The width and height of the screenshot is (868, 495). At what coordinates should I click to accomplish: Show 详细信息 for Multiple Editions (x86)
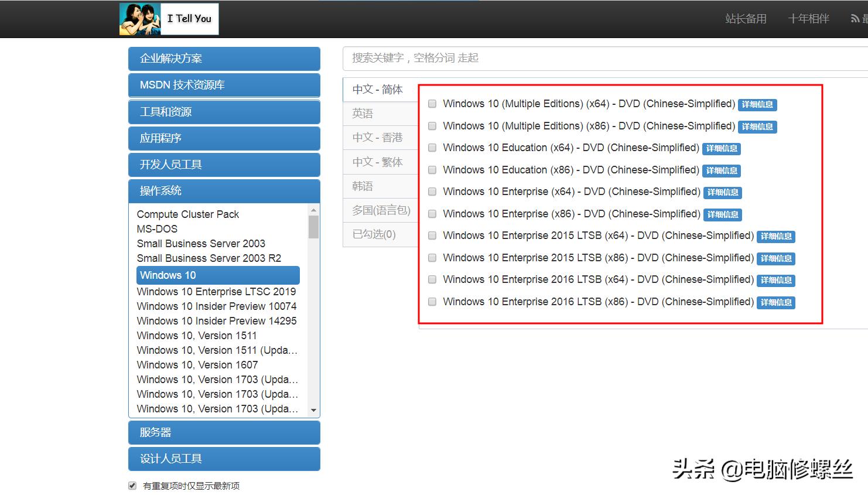757,127
